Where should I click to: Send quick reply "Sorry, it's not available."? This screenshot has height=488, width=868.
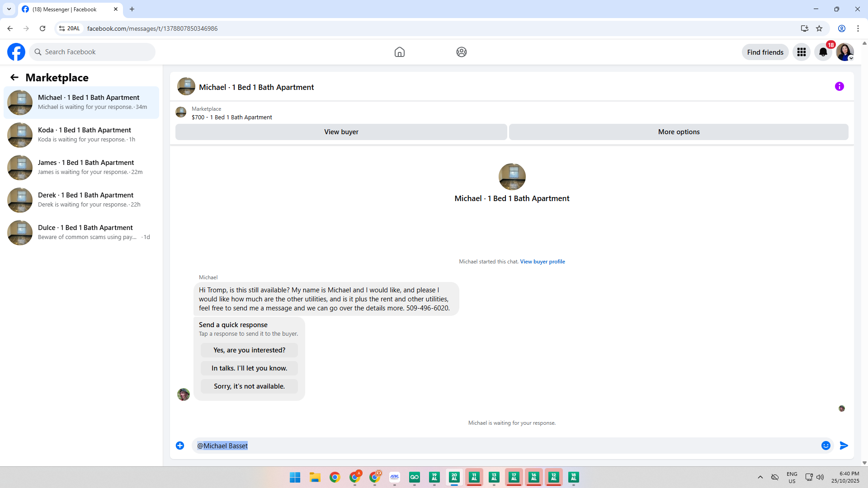[x=249, y=386]
